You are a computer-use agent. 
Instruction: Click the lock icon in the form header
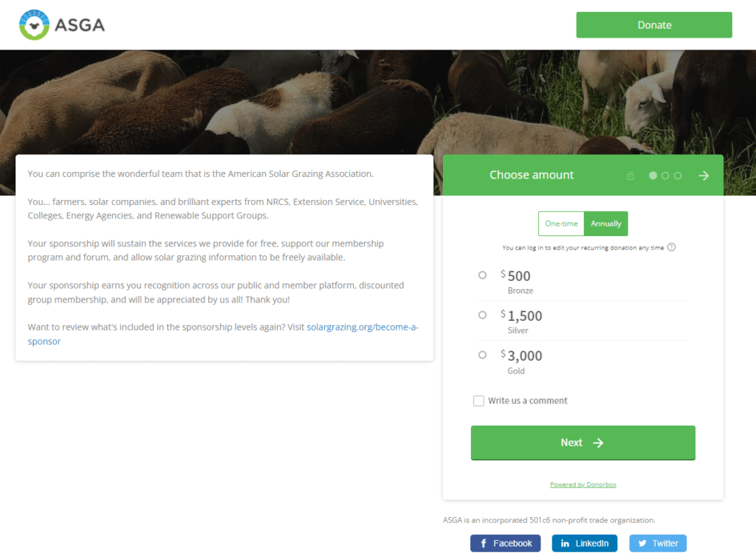point(630,176)
